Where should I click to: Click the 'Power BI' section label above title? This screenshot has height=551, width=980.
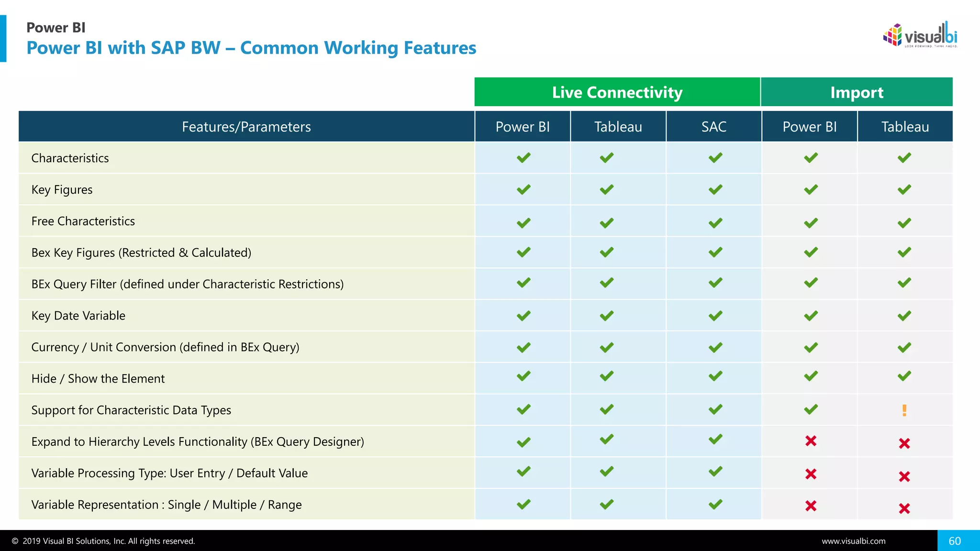click(x=56, y=28)
